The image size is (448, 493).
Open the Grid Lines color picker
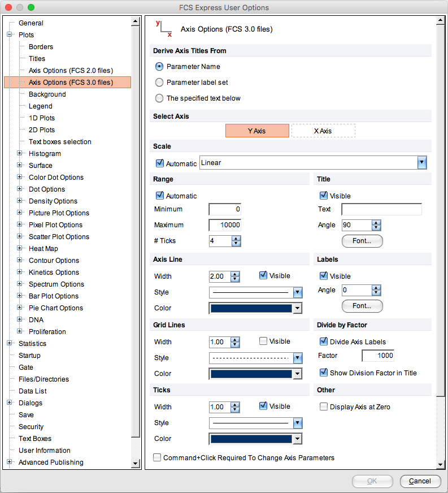(298, 374)
